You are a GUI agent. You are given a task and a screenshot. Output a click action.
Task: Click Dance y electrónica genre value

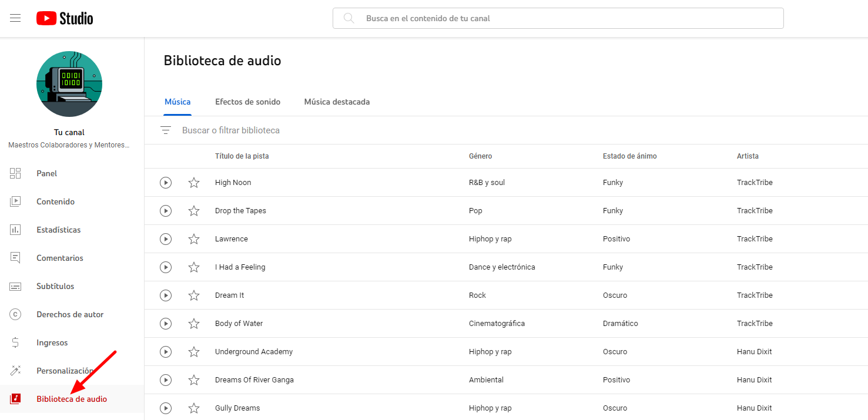(502, 267)
